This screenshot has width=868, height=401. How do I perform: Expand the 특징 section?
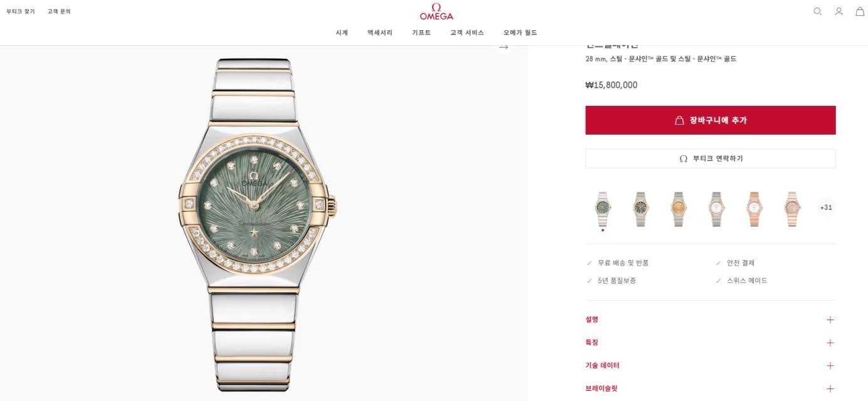coord(710,343)
